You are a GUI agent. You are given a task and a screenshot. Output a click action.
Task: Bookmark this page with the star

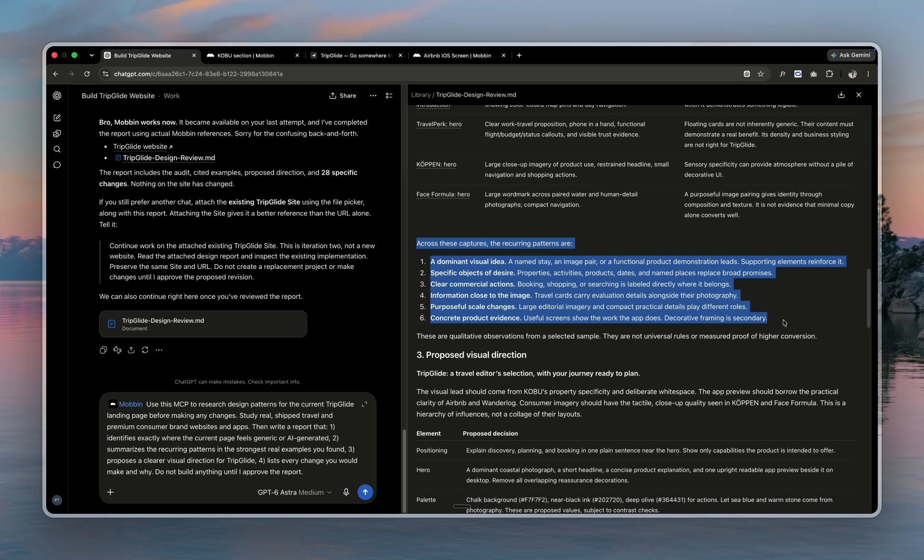[760, 74]
